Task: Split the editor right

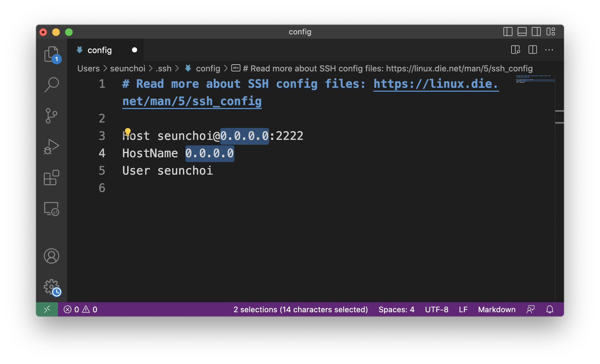Action: [533, 50]
